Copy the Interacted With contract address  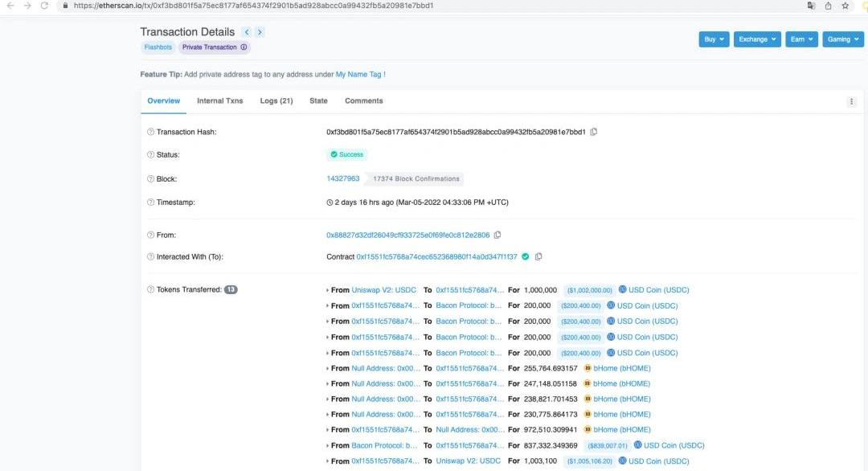(x=538, y=256)
